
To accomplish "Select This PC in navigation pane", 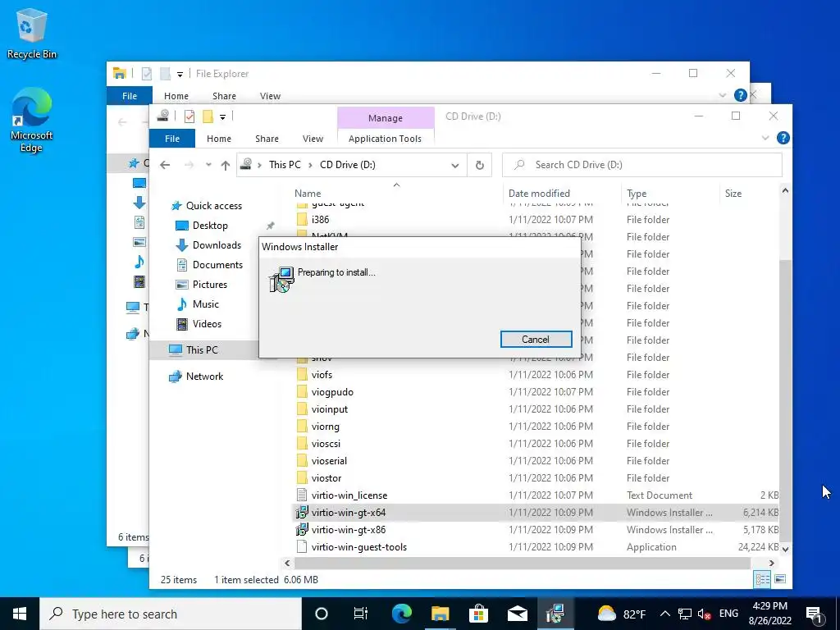I will 202,349.
